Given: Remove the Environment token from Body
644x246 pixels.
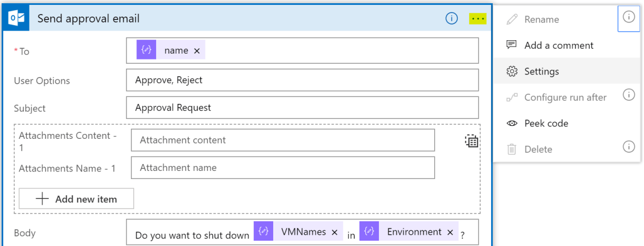Looking at the screenshot, I should tap(450, 232).
